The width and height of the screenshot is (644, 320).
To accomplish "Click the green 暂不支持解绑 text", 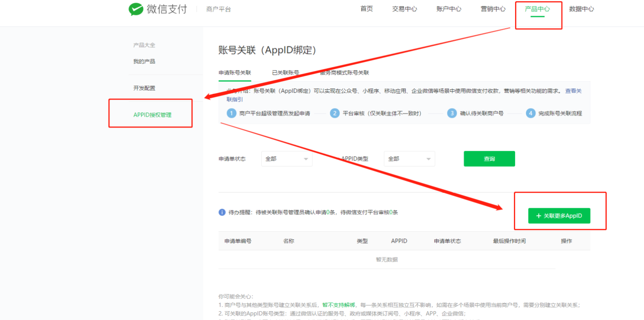I will point(339,305).
